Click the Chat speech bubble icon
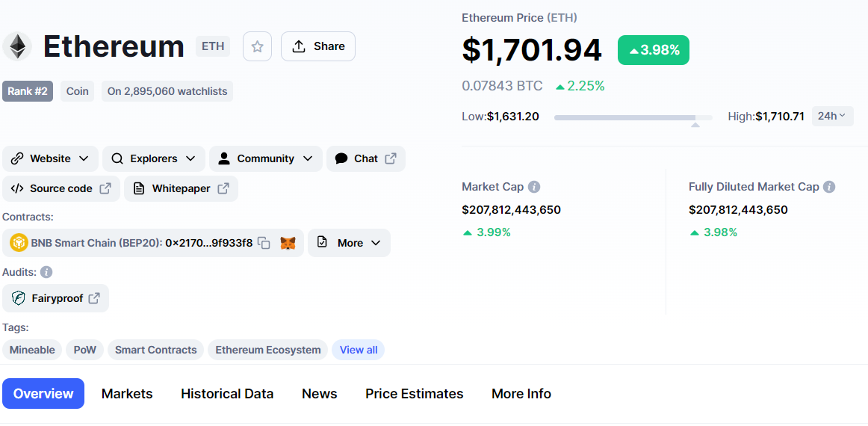 coord(341,158)
